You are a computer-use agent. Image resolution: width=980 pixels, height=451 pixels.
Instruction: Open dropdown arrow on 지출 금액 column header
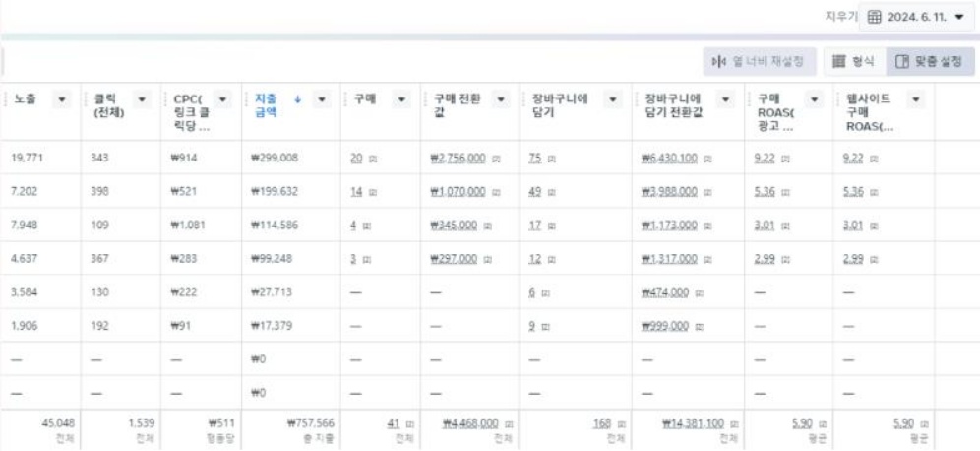(321, 99)
